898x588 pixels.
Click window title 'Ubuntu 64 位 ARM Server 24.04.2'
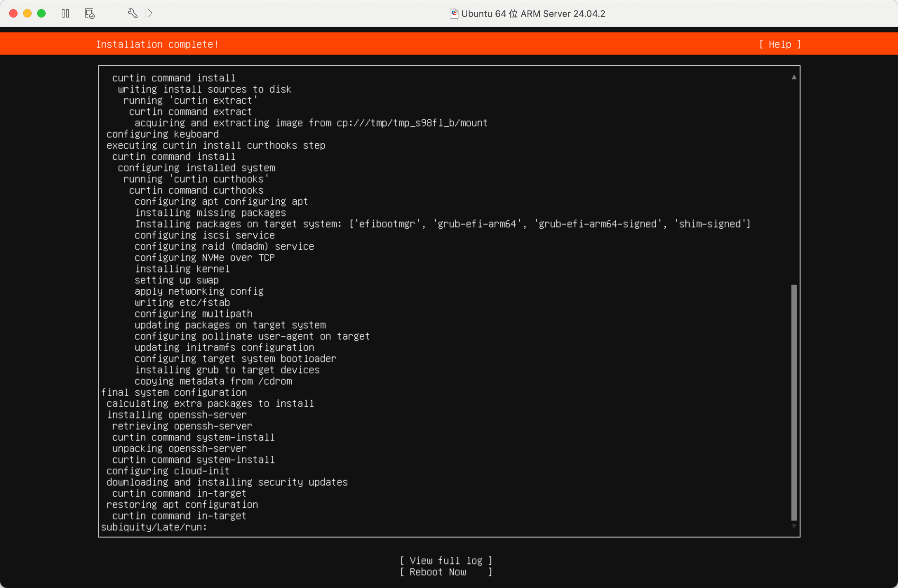click(533, 14)
